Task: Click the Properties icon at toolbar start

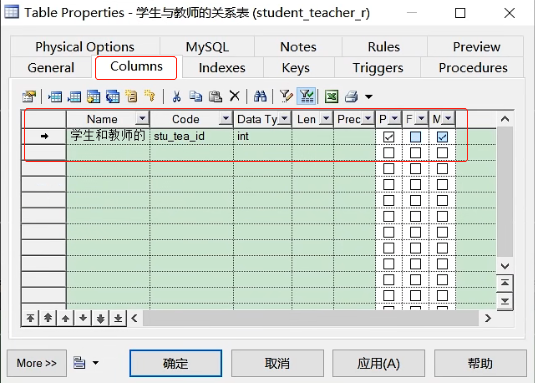Action: coord(29,97)
